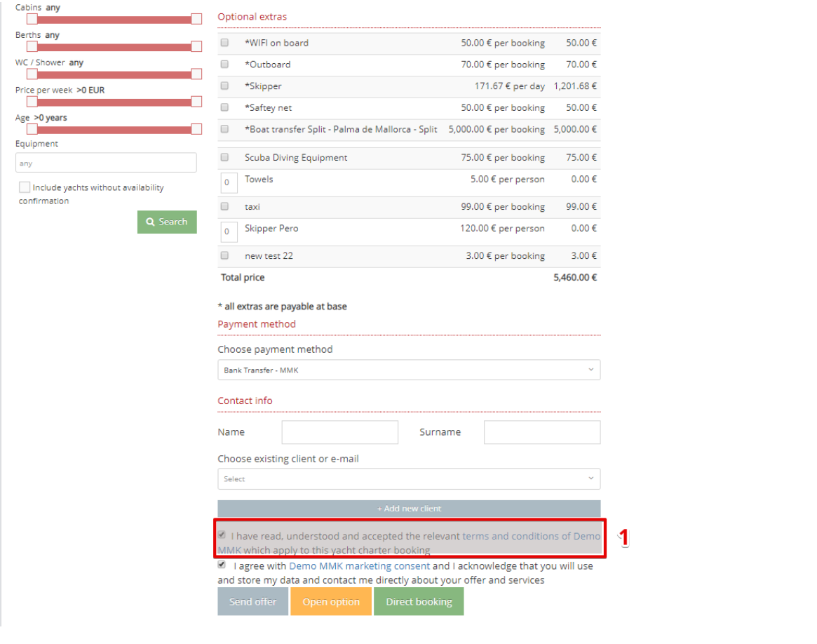The image size is (817, 644).
Task: Tick Boat transfer Split - Palma checkbox
Action: 224,128
